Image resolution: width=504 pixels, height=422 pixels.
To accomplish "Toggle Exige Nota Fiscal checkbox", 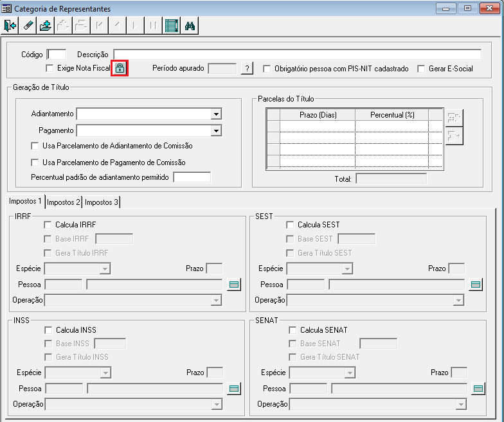I will (x=50, y=68).
